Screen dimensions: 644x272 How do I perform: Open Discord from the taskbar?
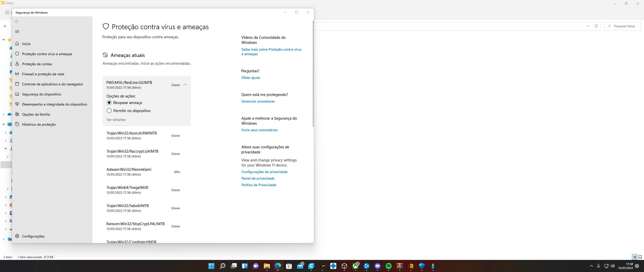coord(377,266)
